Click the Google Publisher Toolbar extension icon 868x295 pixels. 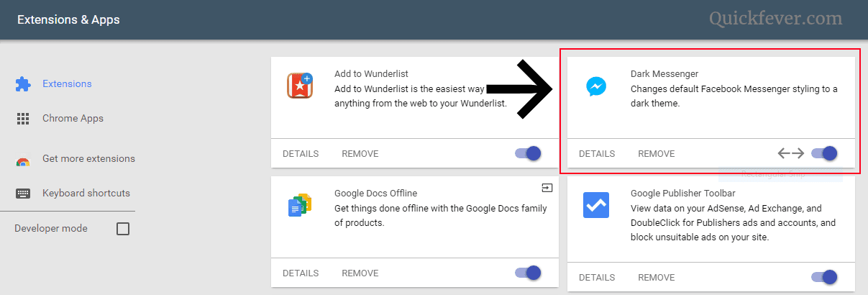point(595,205)
